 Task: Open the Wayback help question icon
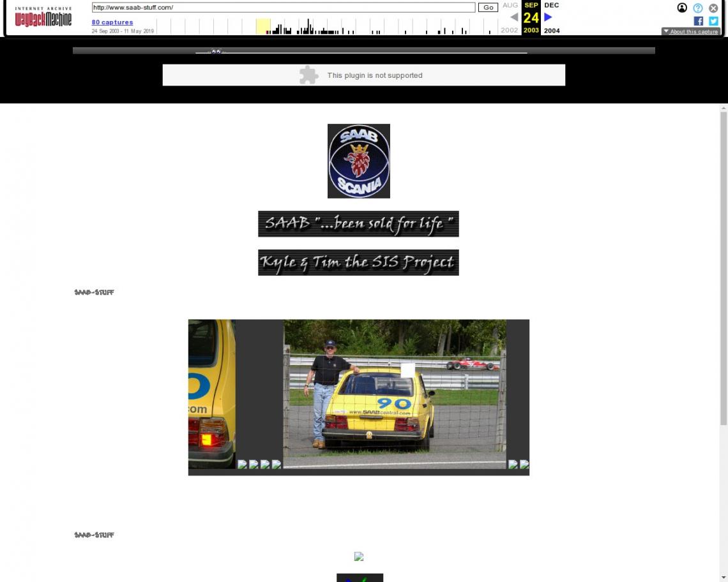point(698,8)
